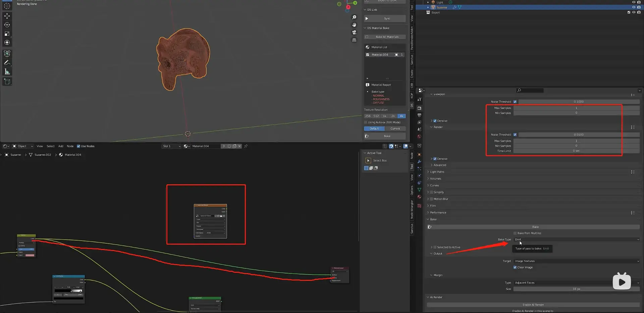Open the Physics properties tab icon

click(419, 176)
